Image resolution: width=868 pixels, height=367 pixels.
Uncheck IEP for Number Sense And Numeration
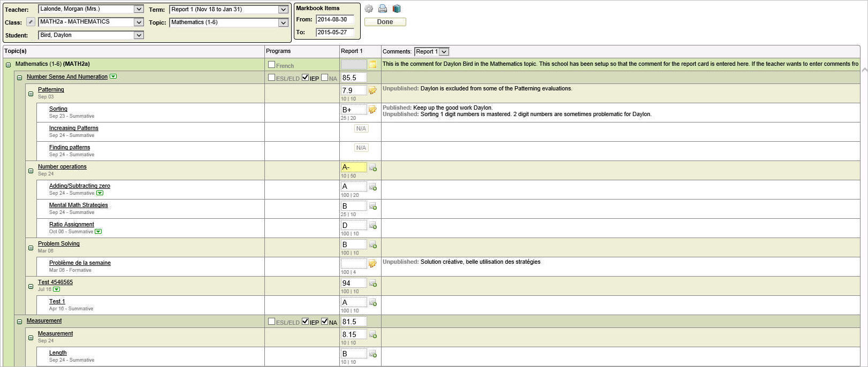305,78
